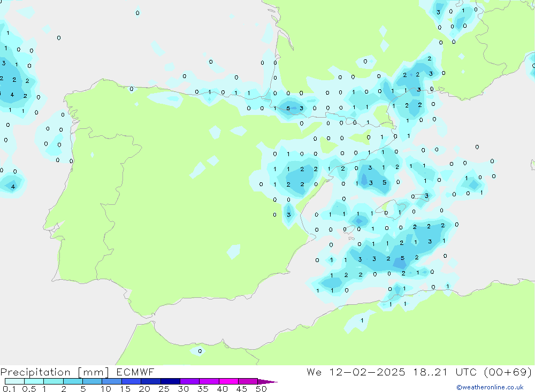Select the 35–40 mm violet legend swatch
Image resolution: width=535 pixels, height=392 pixels.
pyautogui.click(x=209, y=381)
